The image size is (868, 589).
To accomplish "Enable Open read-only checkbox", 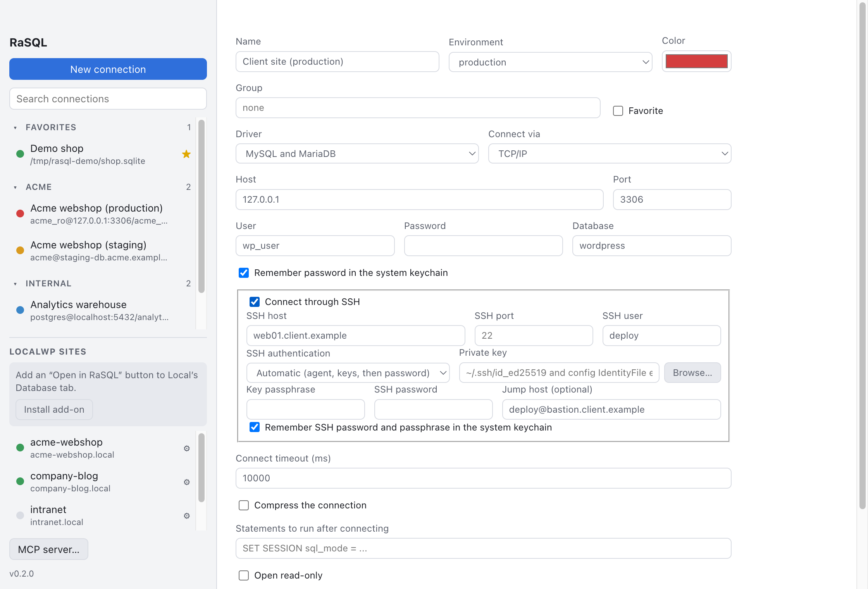I will tap(244, 575).
